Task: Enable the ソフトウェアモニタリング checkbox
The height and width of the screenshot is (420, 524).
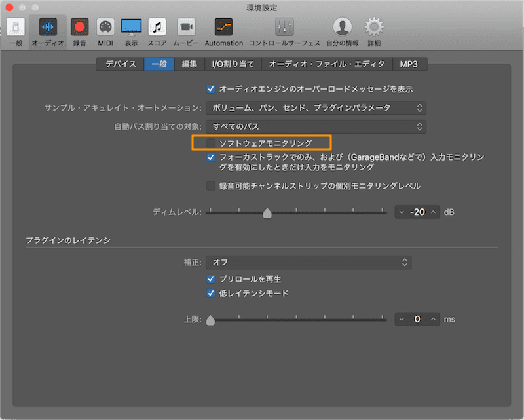Action: click(x=210, y=143)
